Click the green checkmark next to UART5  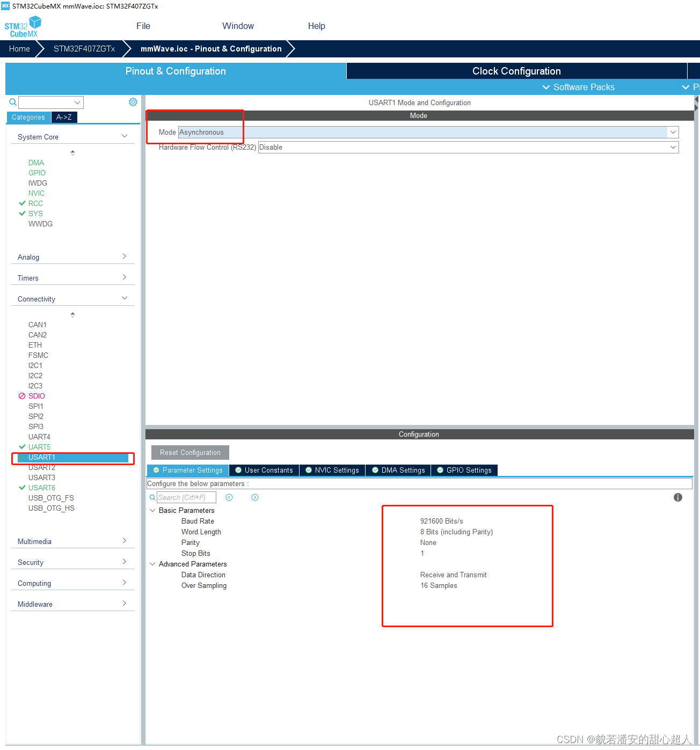point(22,447)
